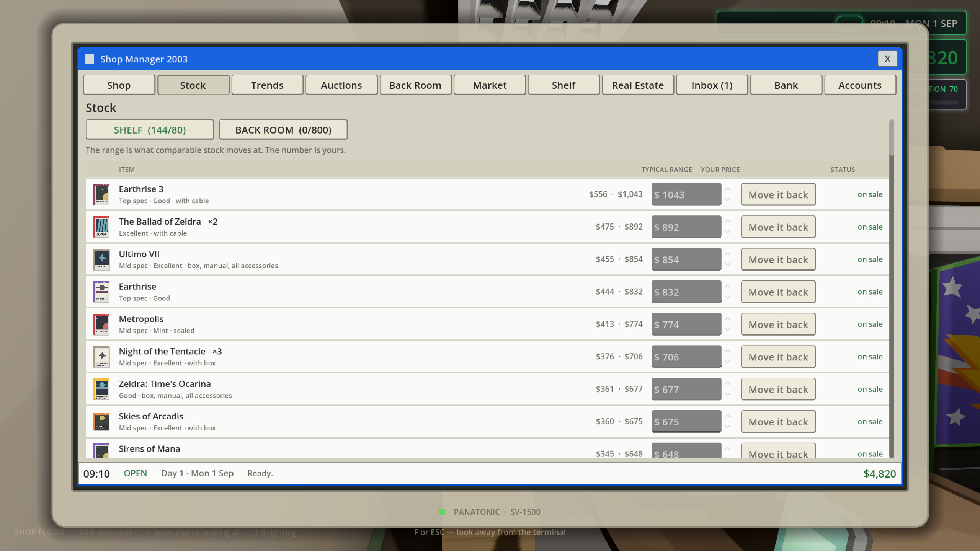
Task: Decrease Earthrise 3 price with down arrow
Action: pyautogui.click(x=728, y=200)
